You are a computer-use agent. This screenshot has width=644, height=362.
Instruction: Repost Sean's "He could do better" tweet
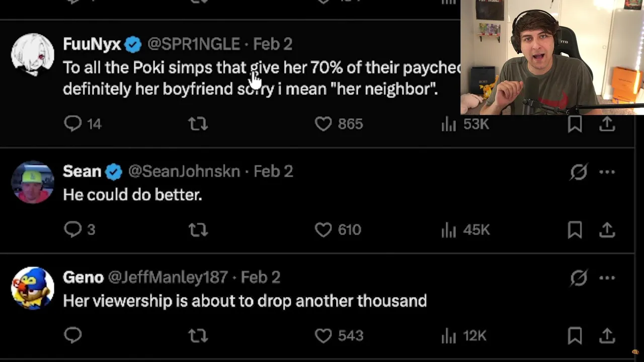click(198, 230)
